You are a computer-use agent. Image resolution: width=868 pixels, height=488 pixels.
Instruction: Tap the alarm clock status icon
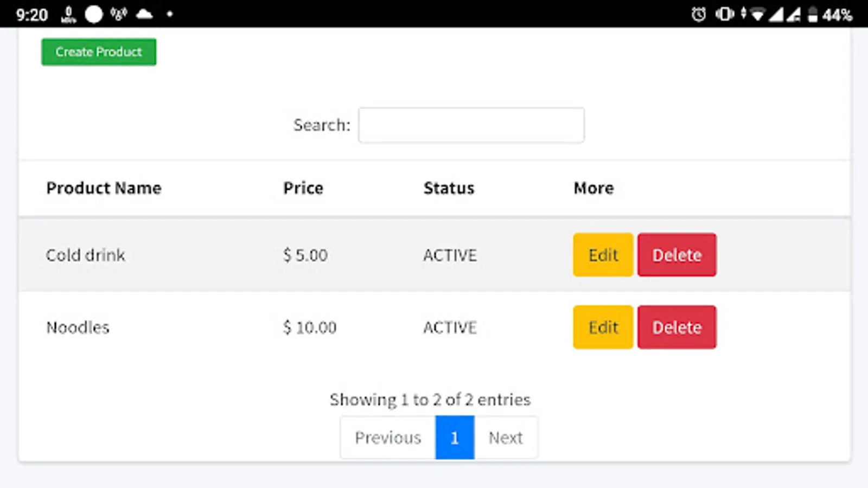pos(699,14)
